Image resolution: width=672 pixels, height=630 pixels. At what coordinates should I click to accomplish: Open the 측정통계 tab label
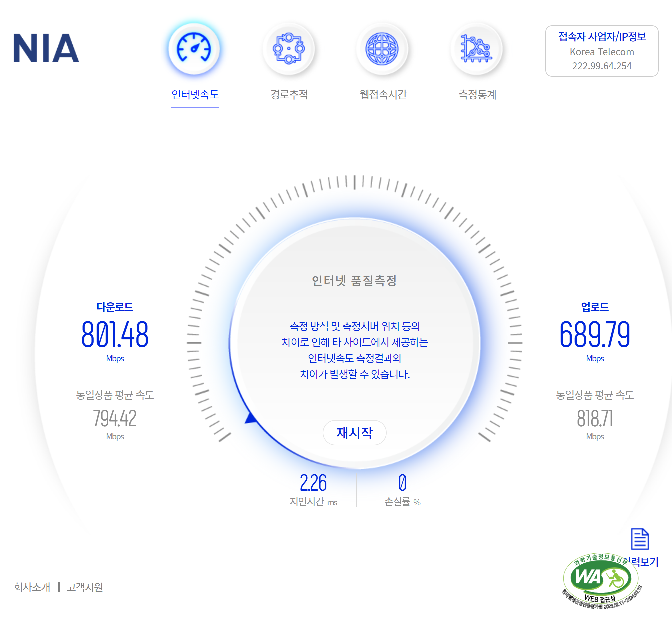tap(477, 94)
